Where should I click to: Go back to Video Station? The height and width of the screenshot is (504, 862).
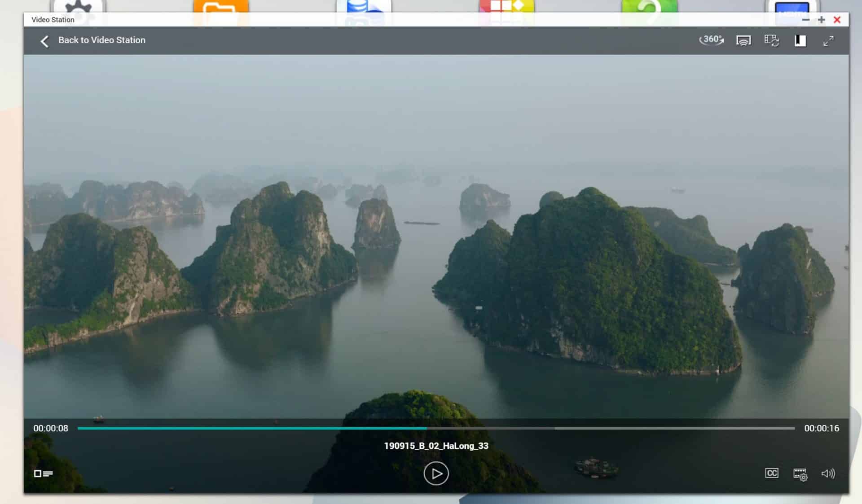click(102, 40)
